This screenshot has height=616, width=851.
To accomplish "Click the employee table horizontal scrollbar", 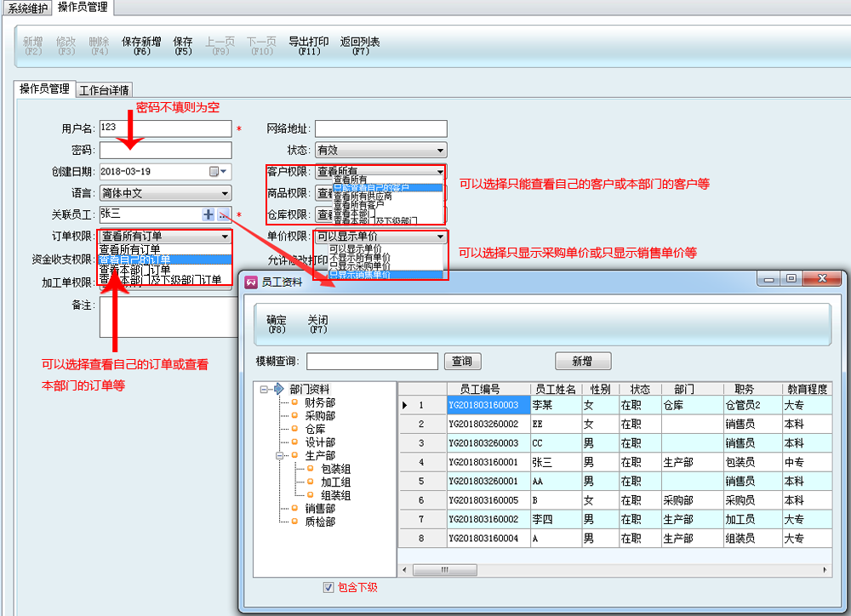I will point(613,569).
